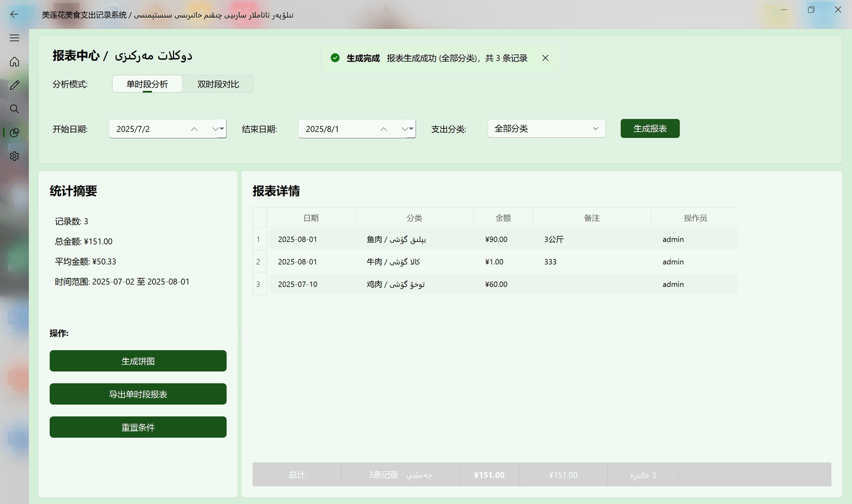Viewport: 852px width, 504px height.
Task: Open the settings gear in sidebar
Action: (x=14, y=156)
